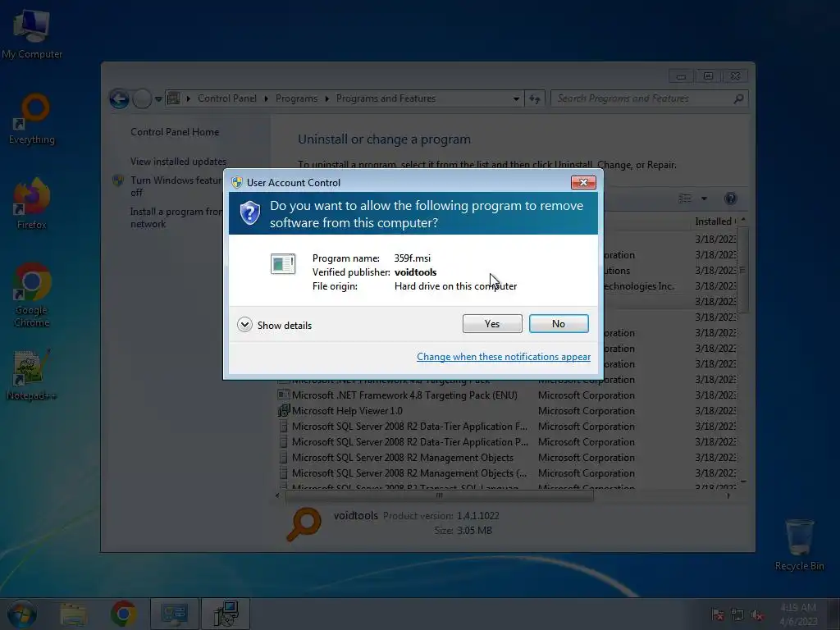Image resolution: width=840 pixels, height=630 pixels.
Task: Click 'Programs and Features' breadcrumb segment
Action: click(386, 98)
